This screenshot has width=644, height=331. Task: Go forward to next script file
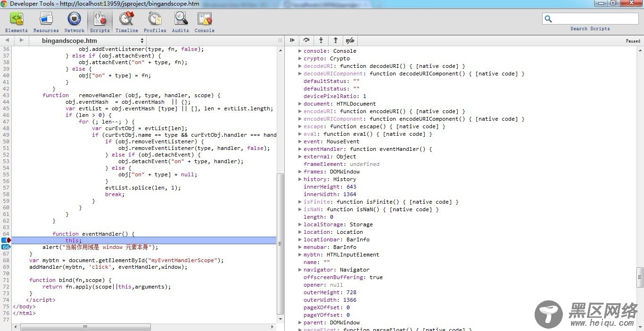[21, 41]
